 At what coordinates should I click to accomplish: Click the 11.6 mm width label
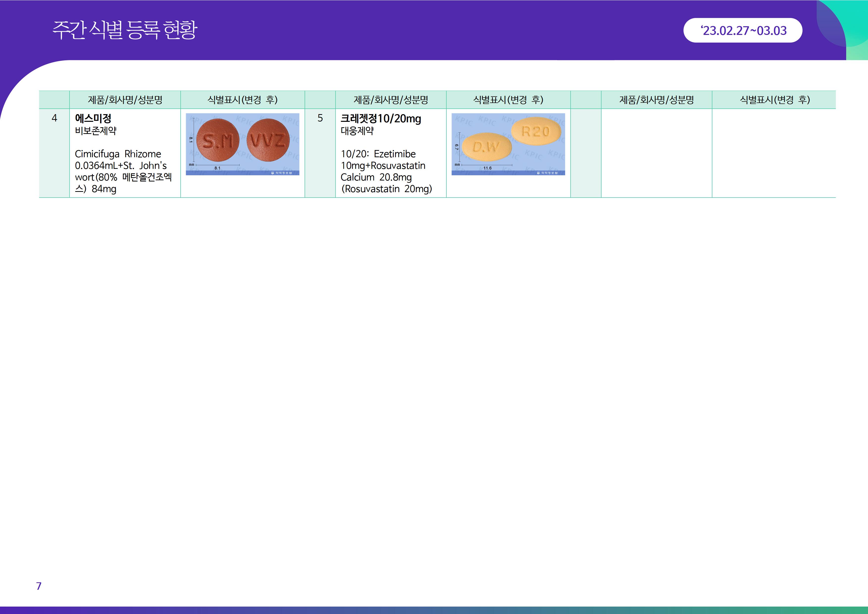tap(487, 168)
